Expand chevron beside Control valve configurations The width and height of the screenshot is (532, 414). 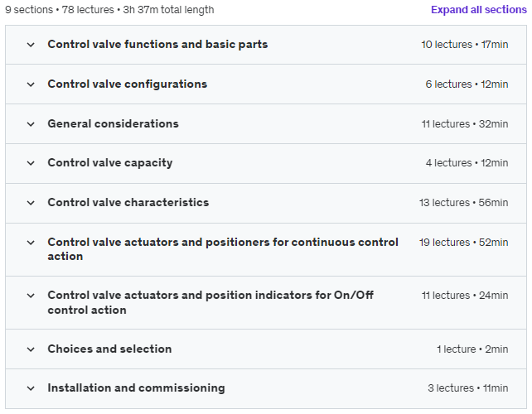point(31,84)
